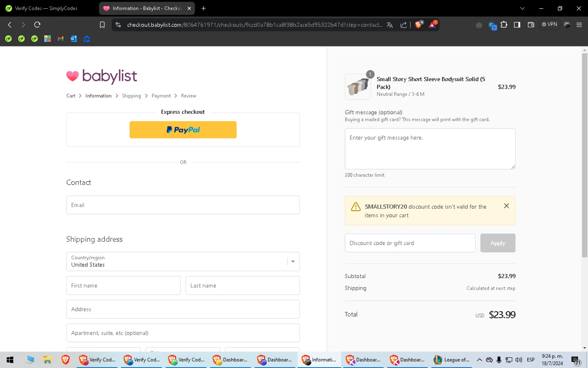Show hidden system tray icons
The image size is (588, 368).
[x=479, y=360]
